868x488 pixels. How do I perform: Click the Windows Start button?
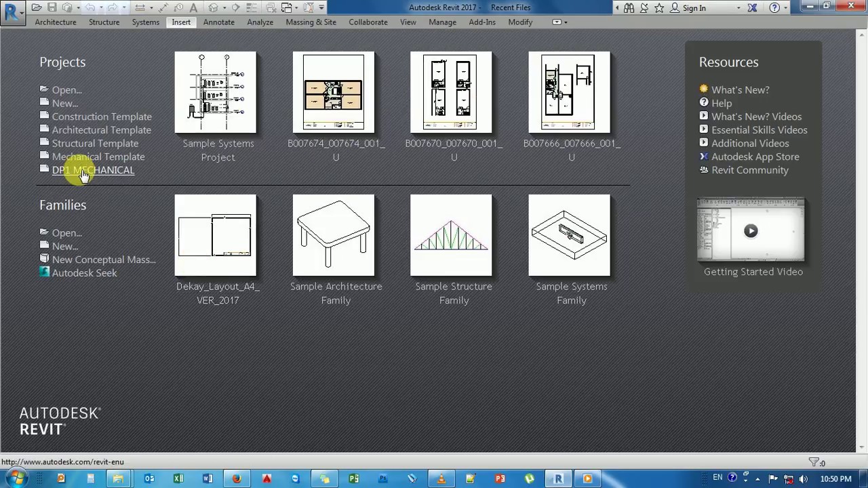click(x=16, y=479)
